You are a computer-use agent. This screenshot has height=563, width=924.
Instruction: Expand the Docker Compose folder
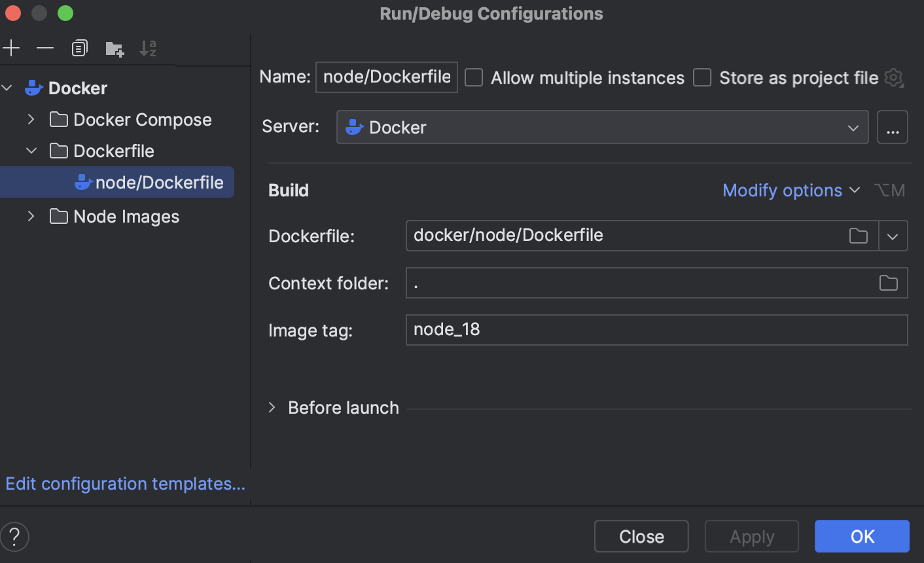31,120
